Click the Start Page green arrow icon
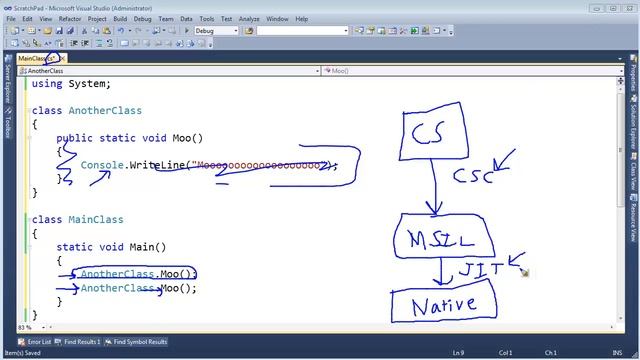Image resolution: width=640 pixels, height=360 pixels. pyautogui.click(x=414, y=31)
